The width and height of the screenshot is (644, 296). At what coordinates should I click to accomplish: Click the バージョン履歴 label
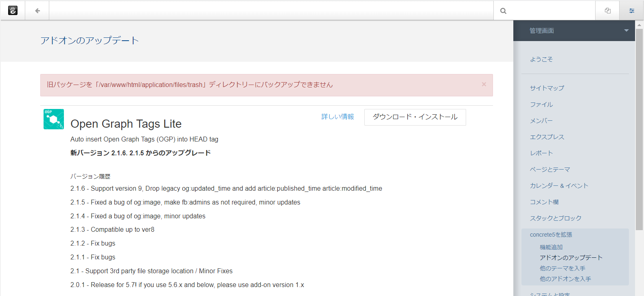point(90,176)
